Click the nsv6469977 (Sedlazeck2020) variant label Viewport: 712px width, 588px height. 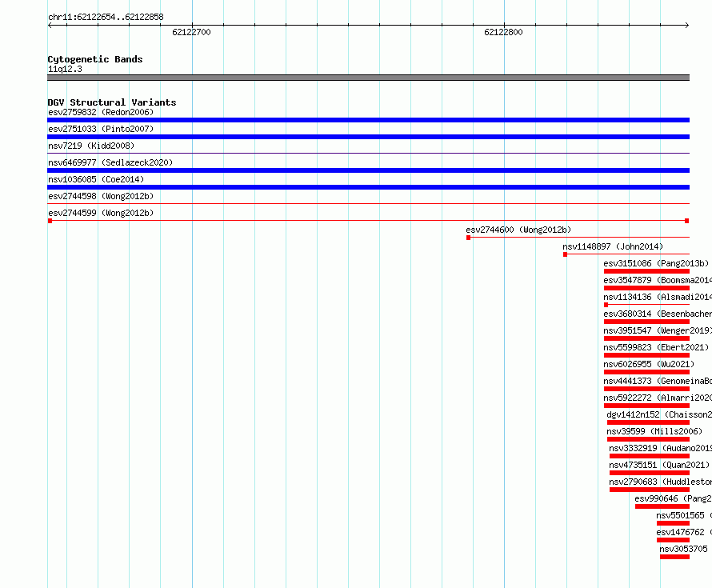tap(110, 162)
